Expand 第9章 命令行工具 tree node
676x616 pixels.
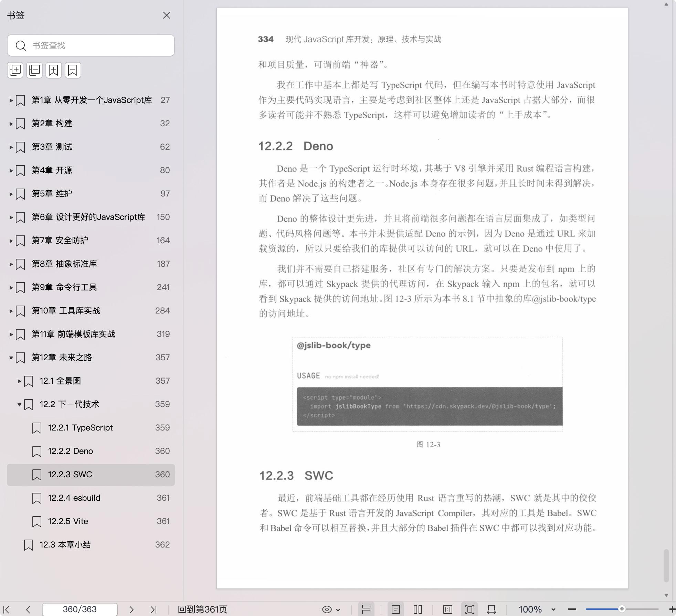point(11,288)
